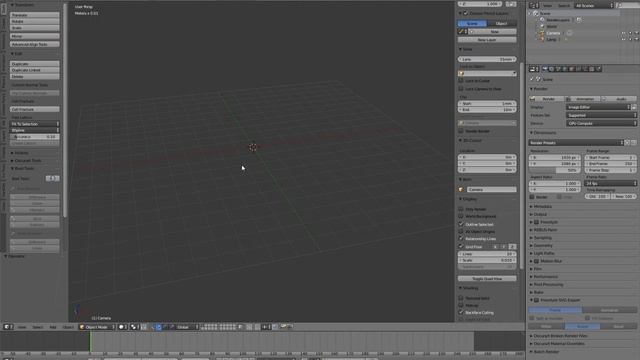The image size is (640, 360).
Task: Expand the Performance panel
Action: coord(545,277)
